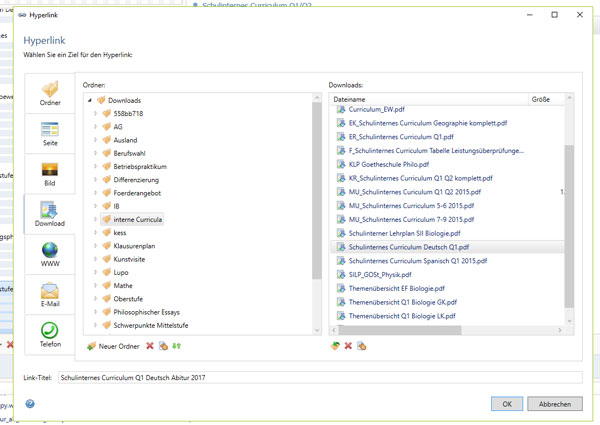This screenshot has width=600, height=425.
Task: Select the Bild link type
Action: (x=50, y=174)
